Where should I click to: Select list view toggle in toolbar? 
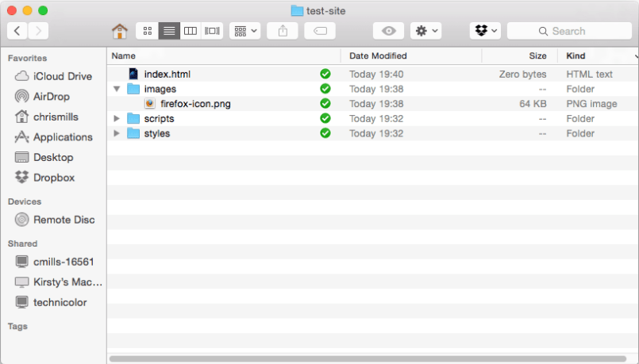[169, 31]
